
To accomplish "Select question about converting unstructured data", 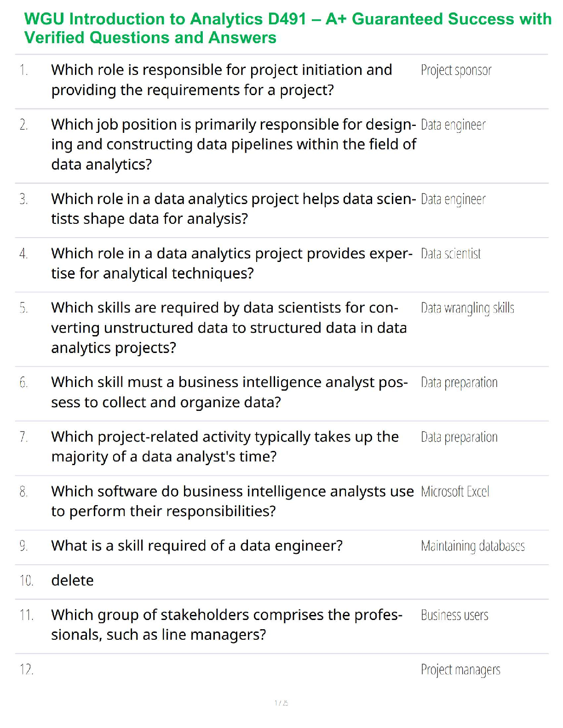I will (229, 328).
